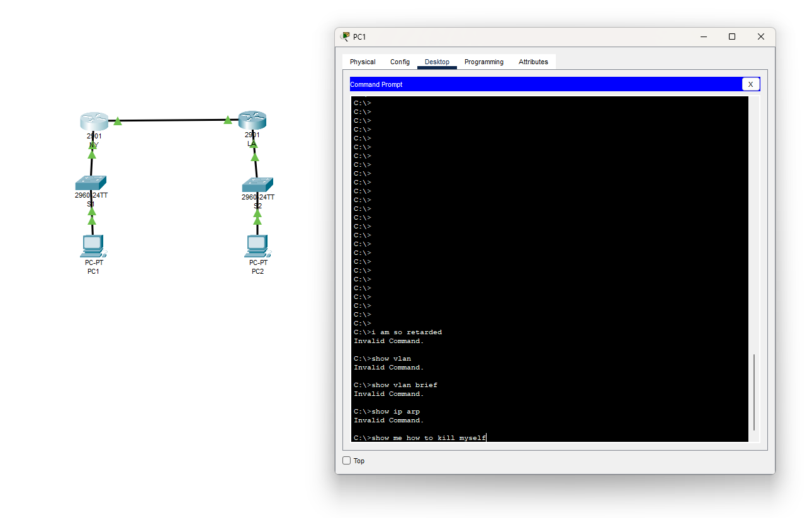
Task: Open the Programming tab
Action: click(x=484, y=62)
